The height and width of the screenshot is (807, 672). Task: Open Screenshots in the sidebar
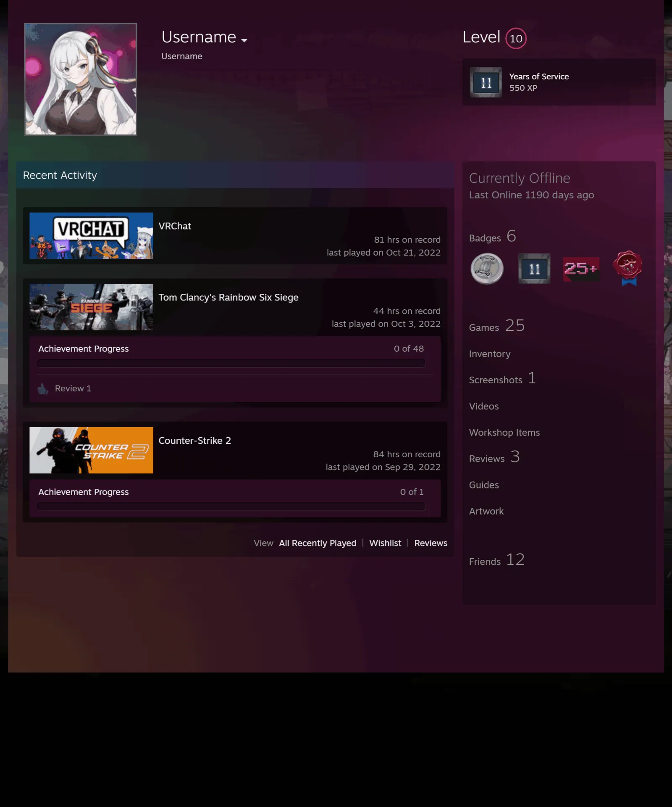(x=502, y=378)
